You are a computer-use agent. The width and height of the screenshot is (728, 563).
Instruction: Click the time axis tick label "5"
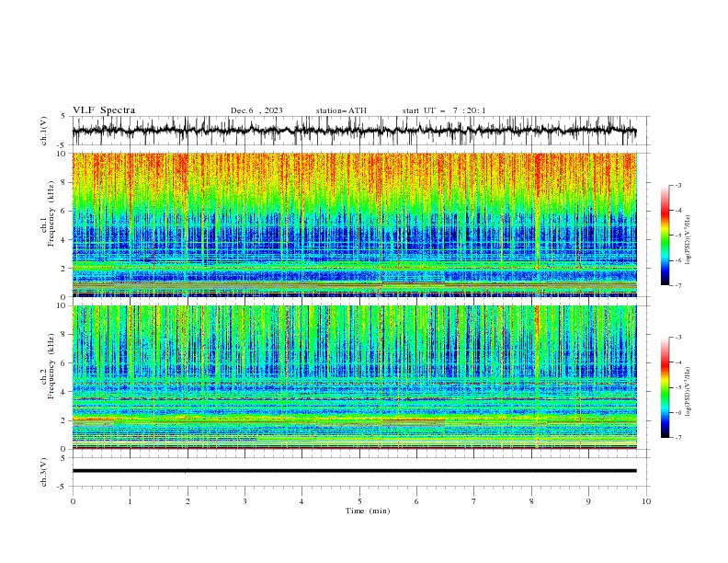[x=359, y=501]
